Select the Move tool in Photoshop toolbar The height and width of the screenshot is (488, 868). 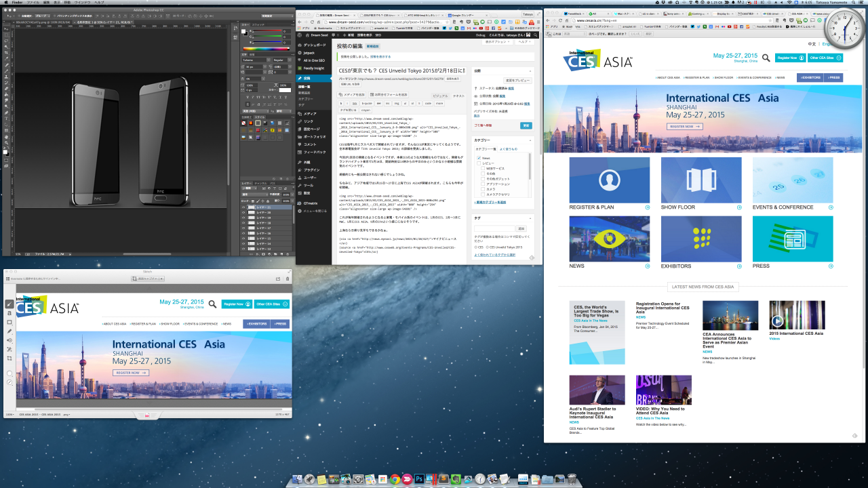coord(6,29)
